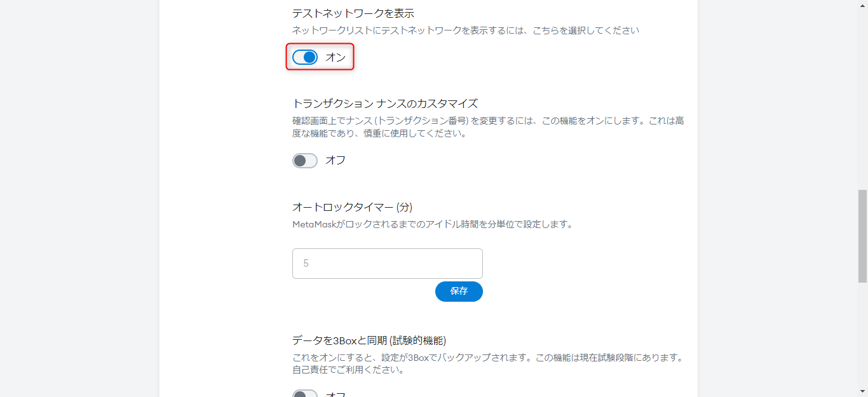Click the nonce customization description paragraph
This screenshot has width=868, height=397.
coord(487,127)
